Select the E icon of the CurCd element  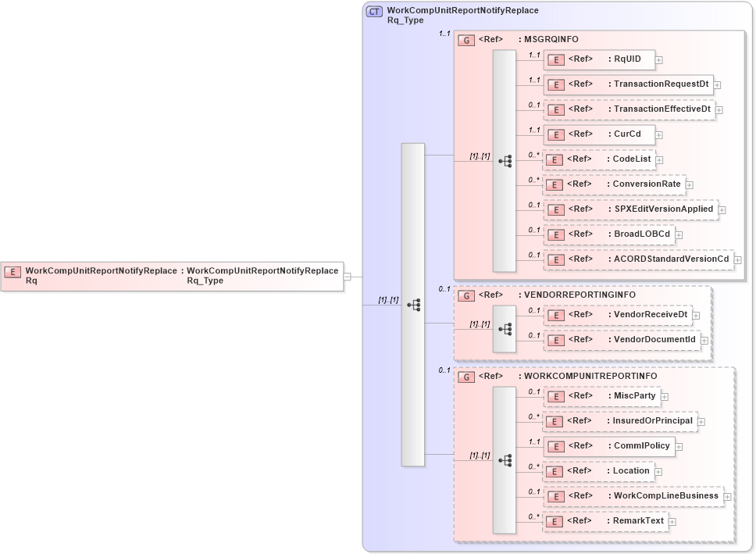(x=556, y=134)
